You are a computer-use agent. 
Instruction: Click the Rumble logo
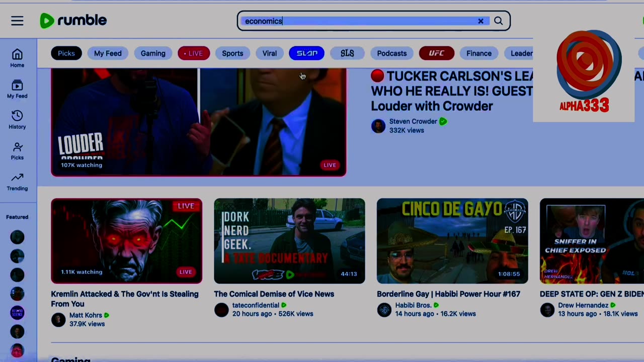coord(73,21)
